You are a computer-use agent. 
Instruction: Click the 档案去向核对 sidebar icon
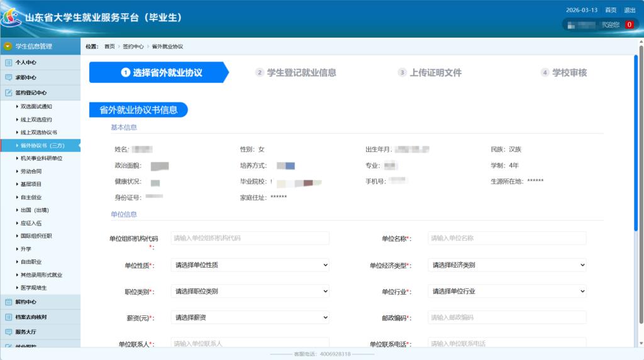(x=9, y=317)
